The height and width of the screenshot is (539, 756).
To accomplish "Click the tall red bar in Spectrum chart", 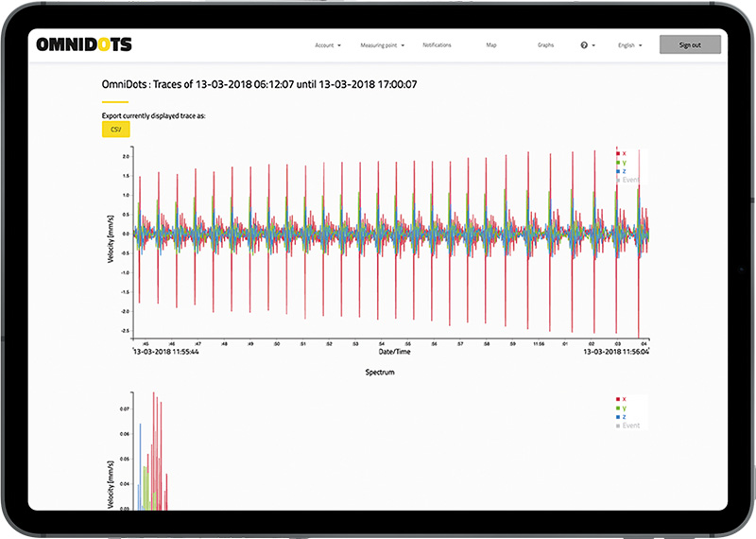I will pyautogui.click(x=154, y=454).
